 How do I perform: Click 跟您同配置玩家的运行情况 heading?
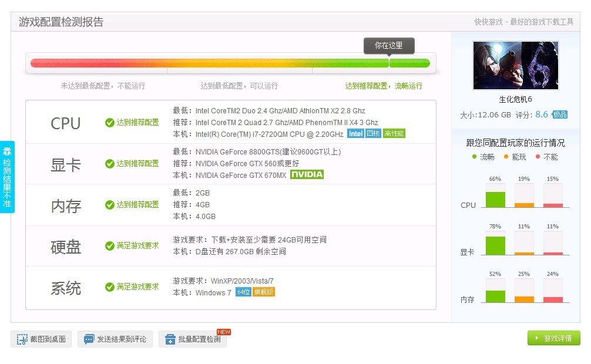pos(516,143)
